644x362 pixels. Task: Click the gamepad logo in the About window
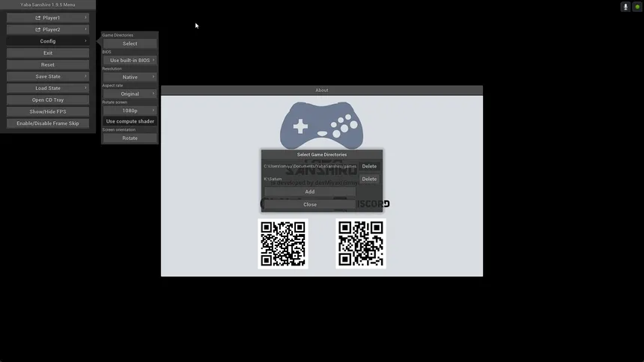[x=321, y=125]
